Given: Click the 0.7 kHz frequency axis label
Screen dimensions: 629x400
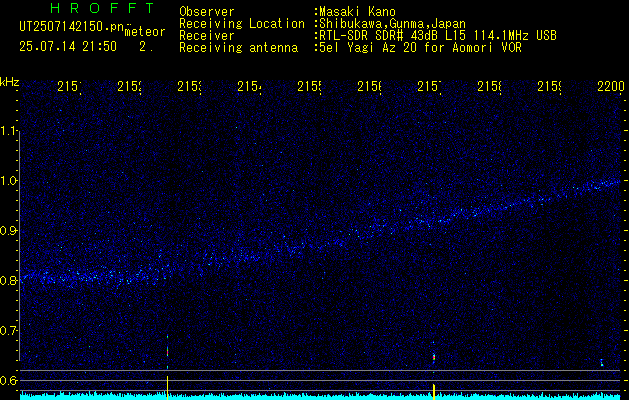Looking at the screenshot, I should pyautogui.click(x=8, y=331).
